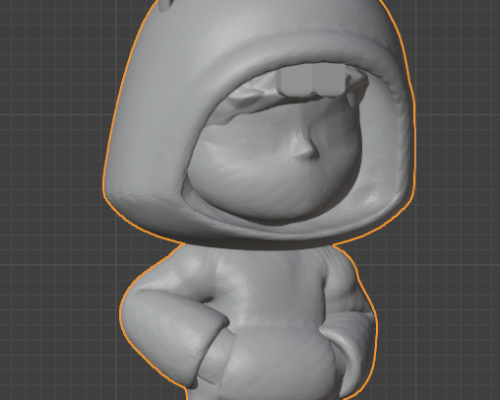Click empty grid background right of the body
Viewport: 500px width, 400px height.
point(440,317)
